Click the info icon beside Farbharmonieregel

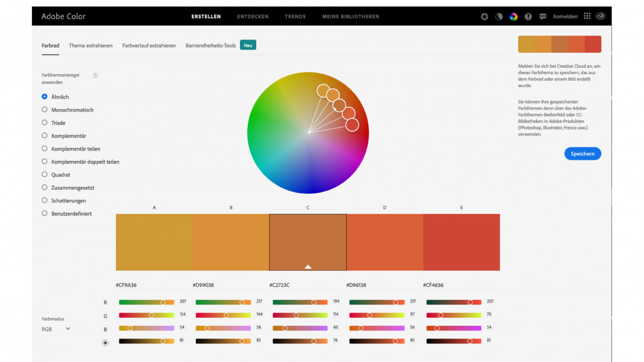tap(95, 75)
